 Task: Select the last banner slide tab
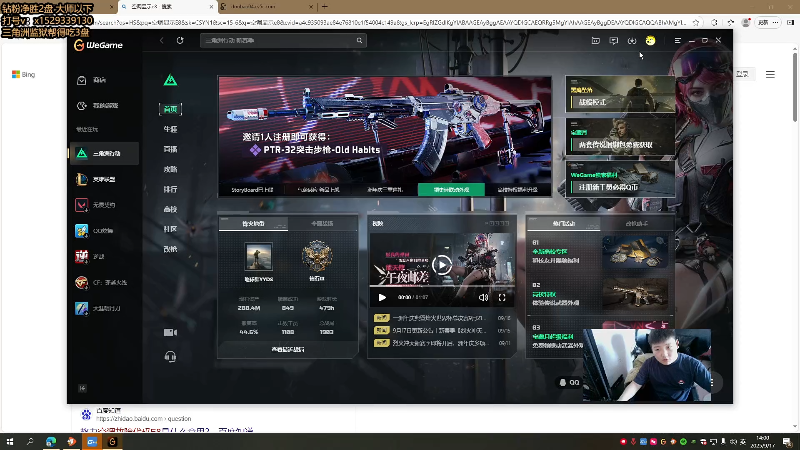tap(517, 189)
